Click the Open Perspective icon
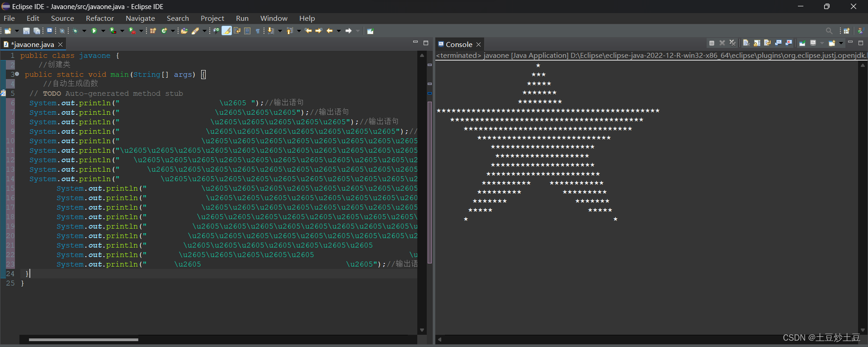The height and width of the screenshot is (347, 868). click(x=847, y=31)
